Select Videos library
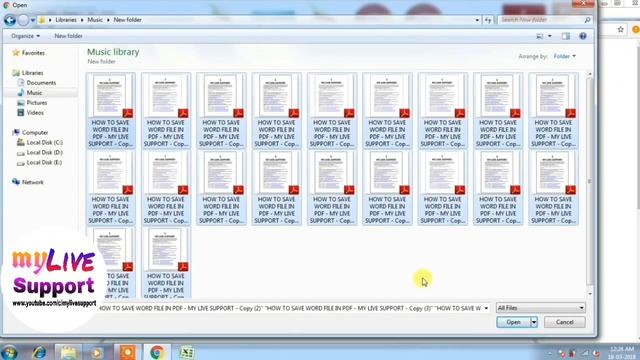The width and height of the screenshot is (640, 360). (x=35, y=113)
